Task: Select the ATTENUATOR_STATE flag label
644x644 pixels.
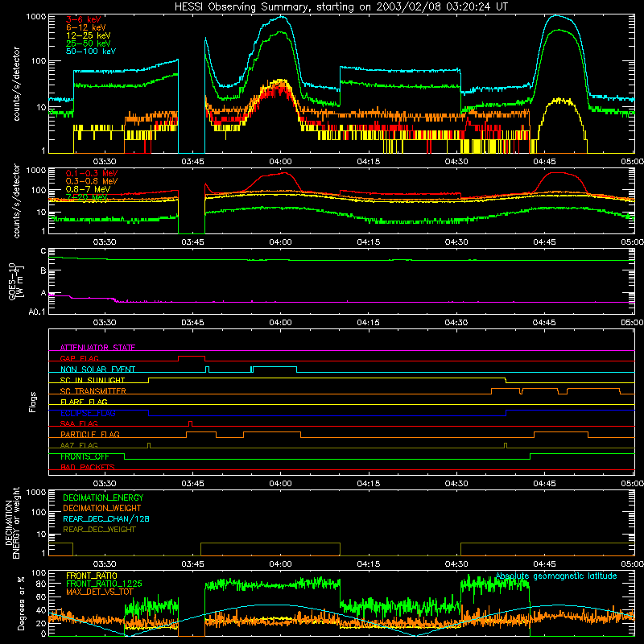Action: point(97,348)
